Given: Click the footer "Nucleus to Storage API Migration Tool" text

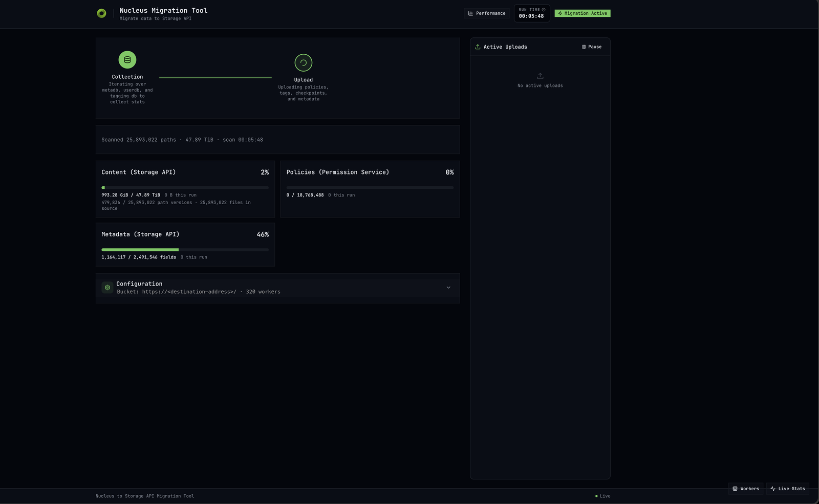Looking at the screenshot, I should tap(145, 496).
